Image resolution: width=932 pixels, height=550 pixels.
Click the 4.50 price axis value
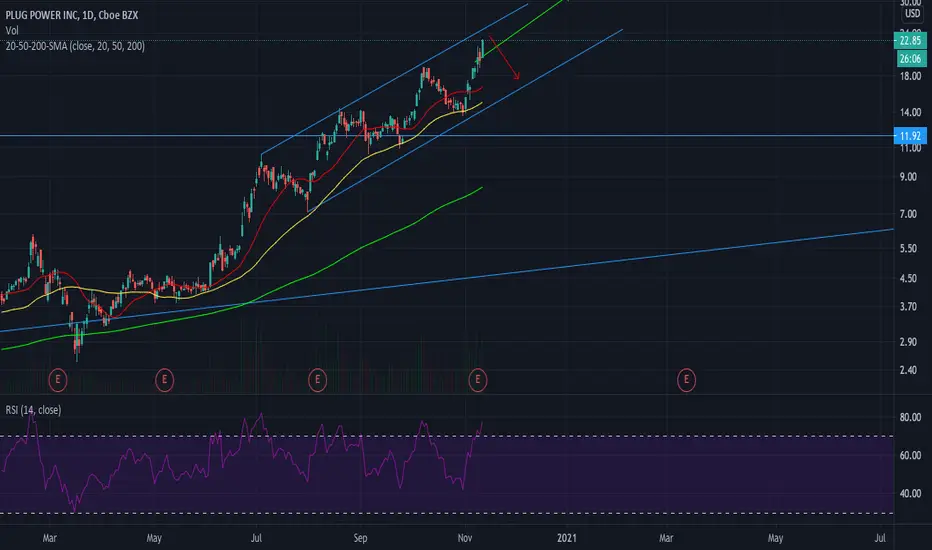pyautogui.click(x=908, y=278)
